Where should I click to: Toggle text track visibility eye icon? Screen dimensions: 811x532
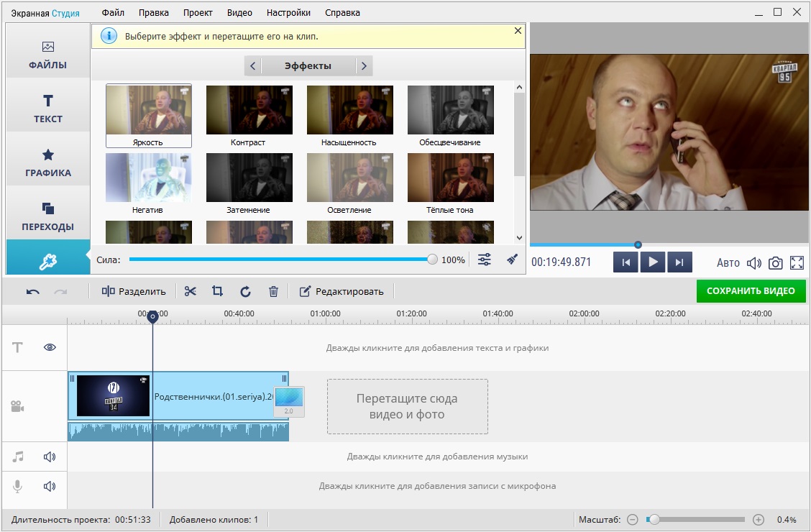click(50, 347)
